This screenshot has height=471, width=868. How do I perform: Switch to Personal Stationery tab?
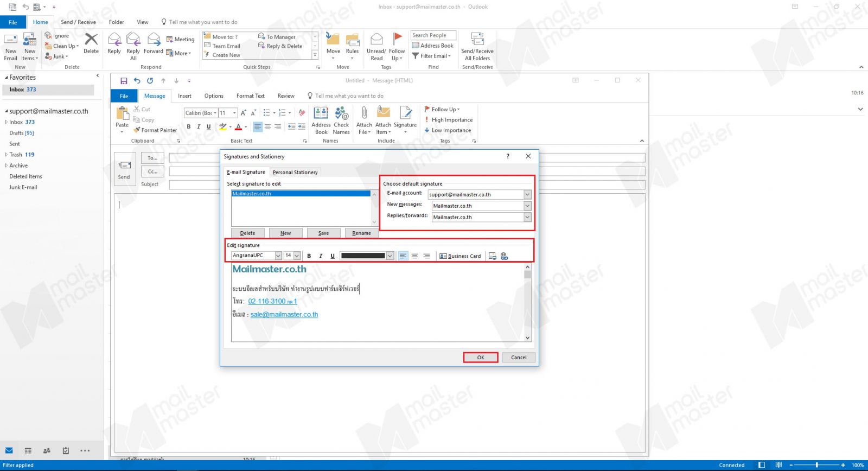coord(295,172)
